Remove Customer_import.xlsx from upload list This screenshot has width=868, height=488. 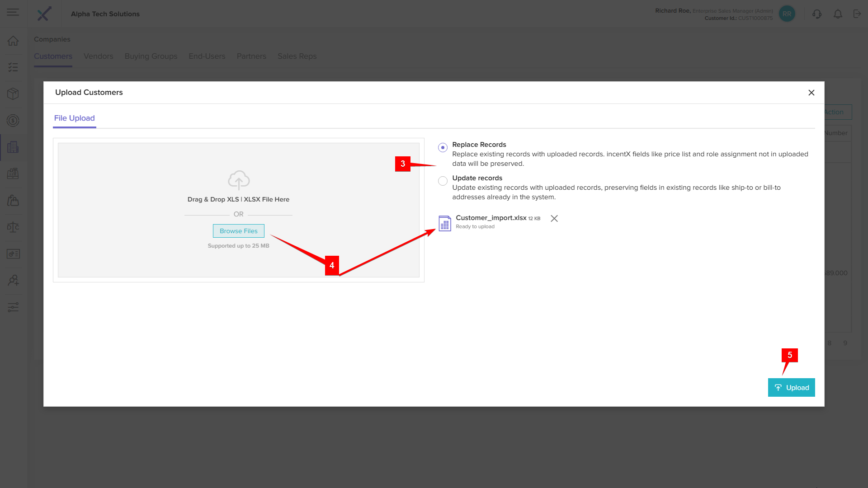(554, 219)
